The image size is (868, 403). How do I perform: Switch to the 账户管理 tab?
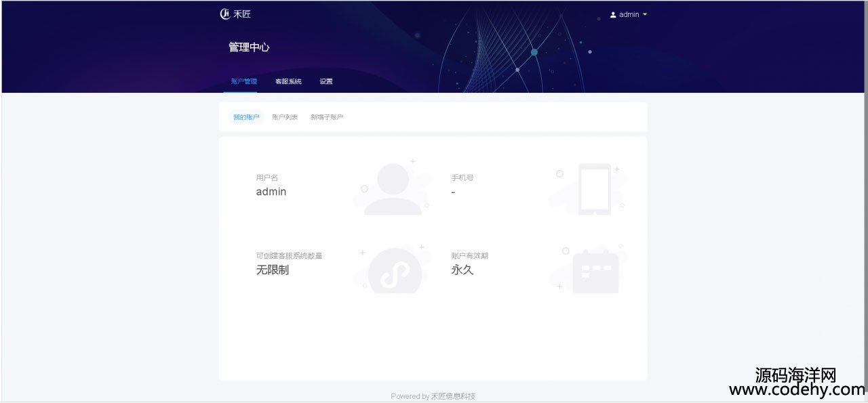[243, 81]
